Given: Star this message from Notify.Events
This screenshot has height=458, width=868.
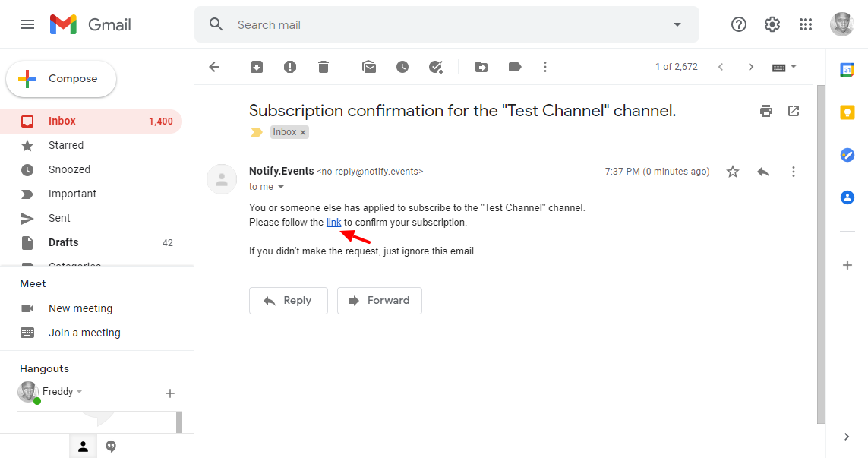Looking at the screenshot, I should tap(733, 172).
